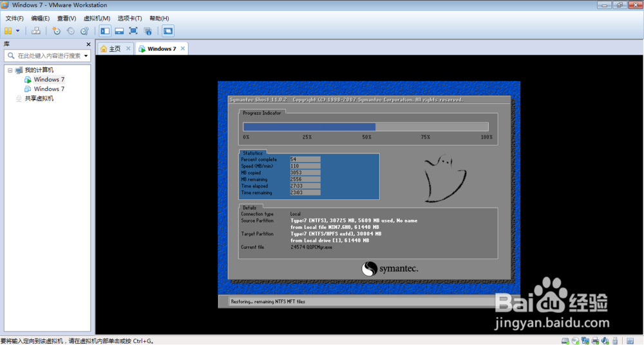644x345 pixels.
Task: Click the library search input field
Action: (x=46, y=55)
